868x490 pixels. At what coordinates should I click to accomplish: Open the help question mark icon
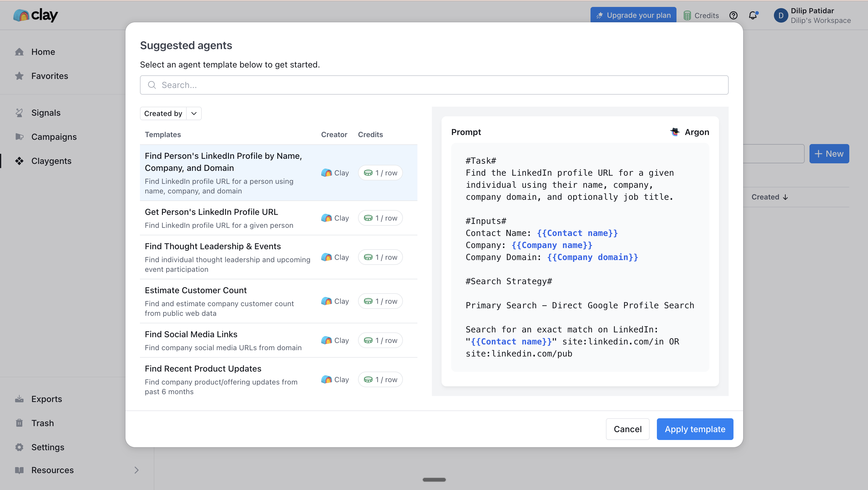(x=733, y=15)
